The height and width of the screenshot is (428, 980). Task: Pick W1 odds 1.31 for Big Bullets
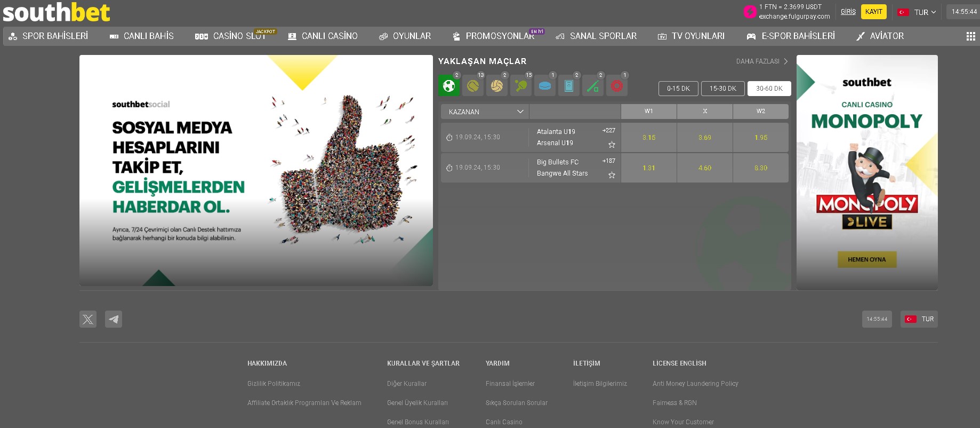pos(649,168)
